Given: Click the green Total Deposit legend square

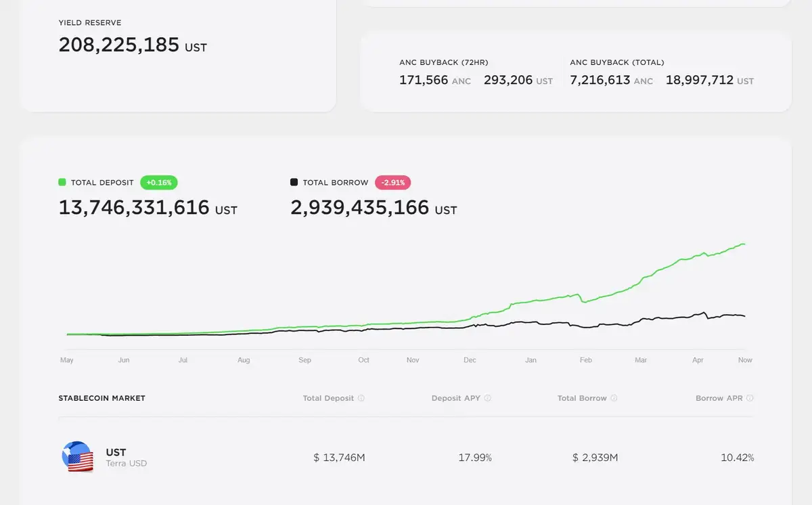Looking at the screenshot, I should (x=62, y=183).
